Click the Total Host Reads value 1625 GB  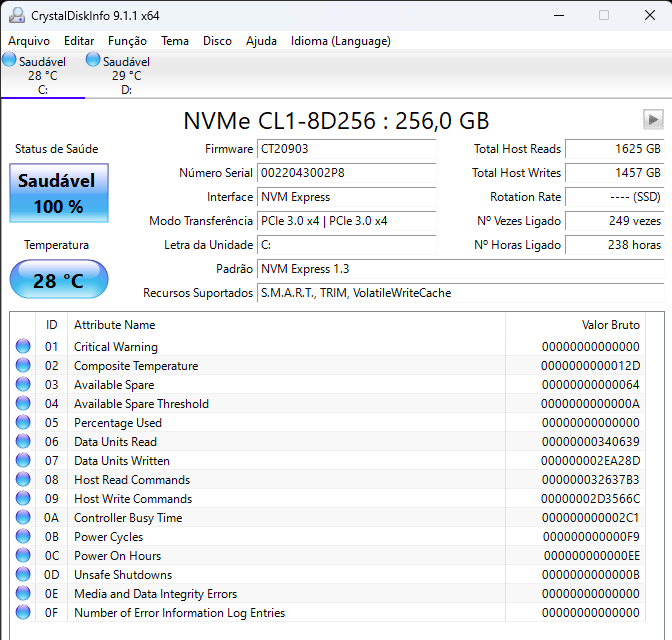pyautogui.click(x=615, y=149)
